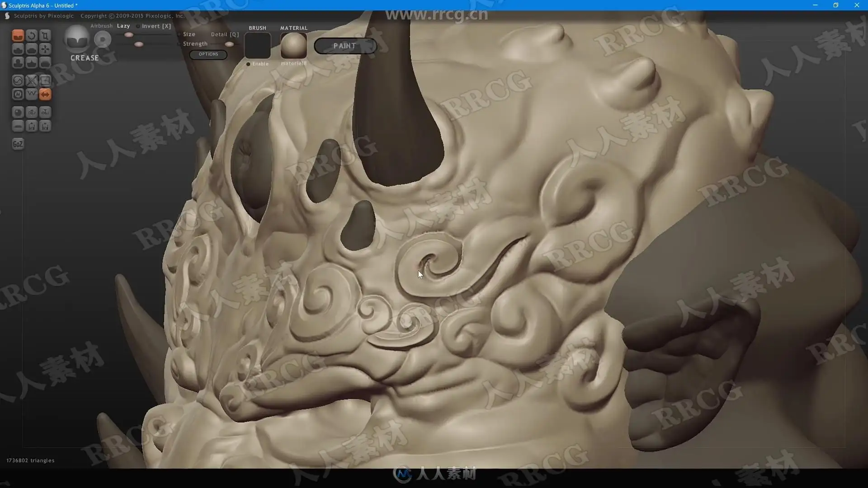Toggle the Lazy brush option
This screenshot has width=868, height=488.
pos(123,26)
